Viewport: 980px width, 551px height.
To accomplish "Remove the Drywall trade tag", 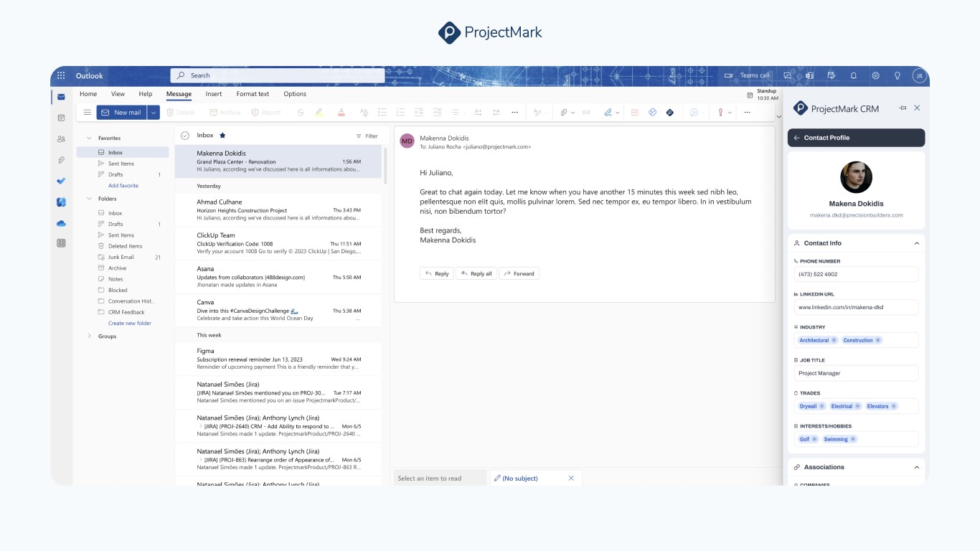I will [x=822, y=406].
